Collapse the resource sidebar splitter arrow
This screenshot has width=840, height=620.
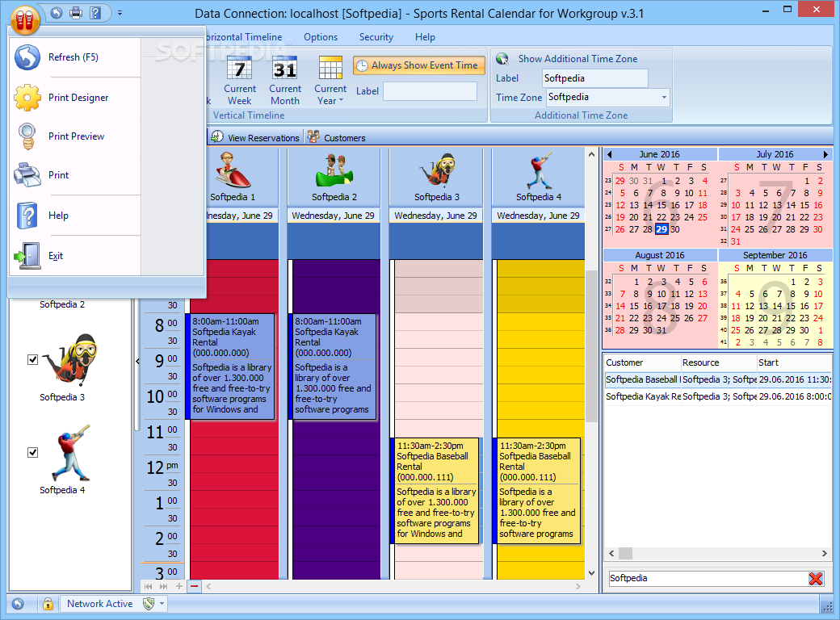(x=137, y=362)
